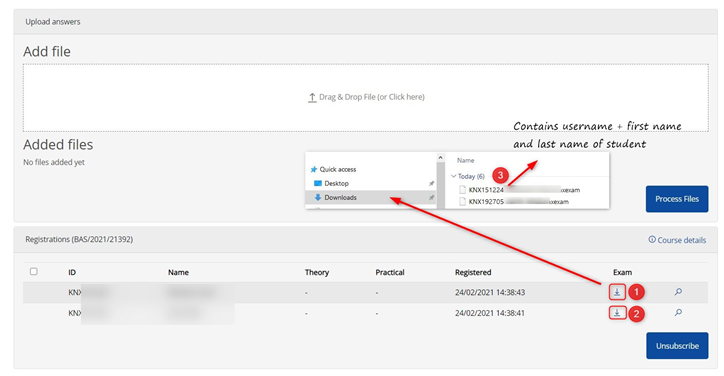Select the KNX151224 xexam file

[x=524, y=190]
